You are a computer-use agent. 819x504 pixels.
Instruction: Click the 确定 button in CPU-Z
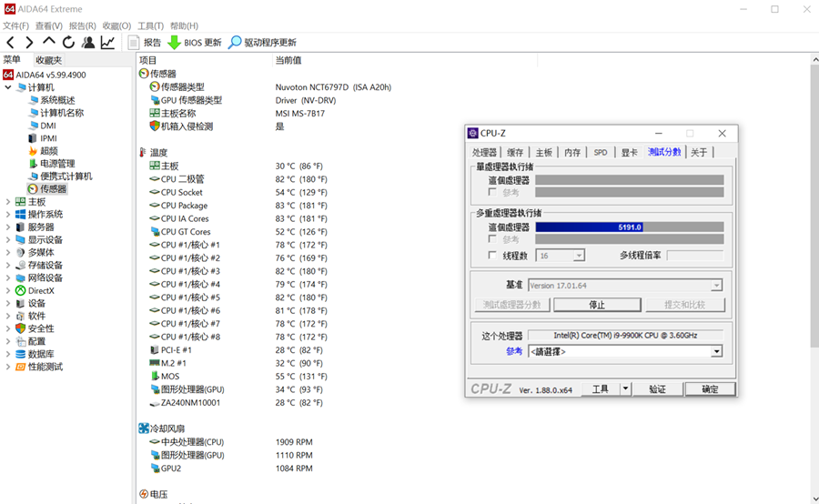point(710,389)
